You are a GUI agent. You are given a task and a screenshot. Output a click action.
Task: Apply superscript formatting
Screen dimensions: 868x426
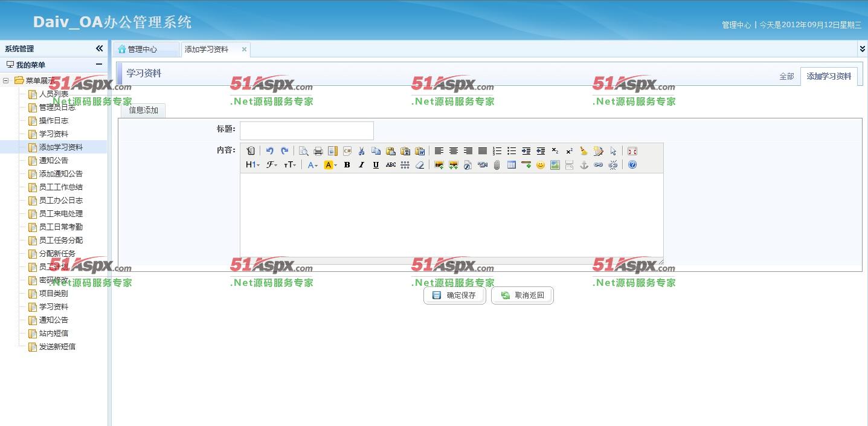coord(570,151)
